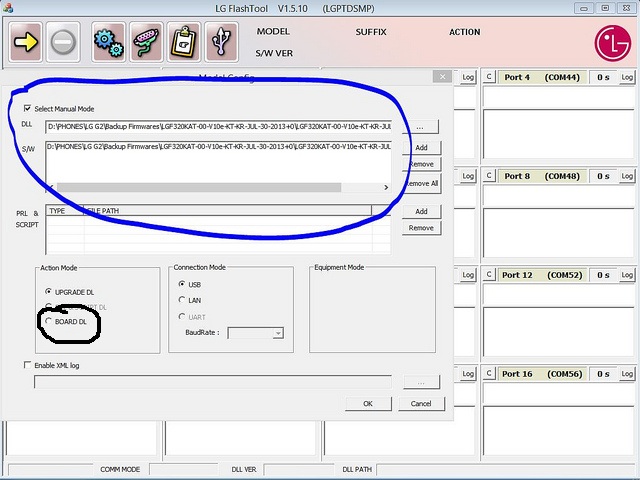Click Port 4 (COM44) label
This screenshot has height=480, width=640.
tap(542, 77)
